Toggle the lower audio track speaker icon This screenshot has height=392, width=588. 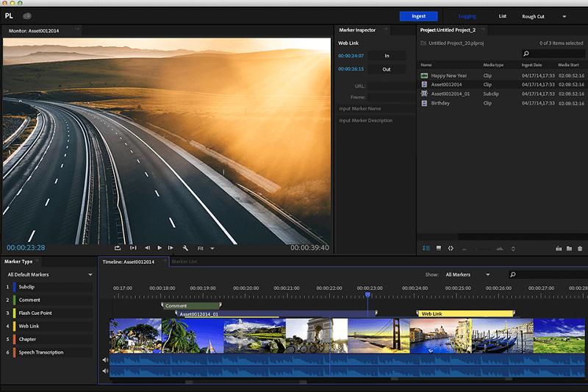tap(105, 371)
